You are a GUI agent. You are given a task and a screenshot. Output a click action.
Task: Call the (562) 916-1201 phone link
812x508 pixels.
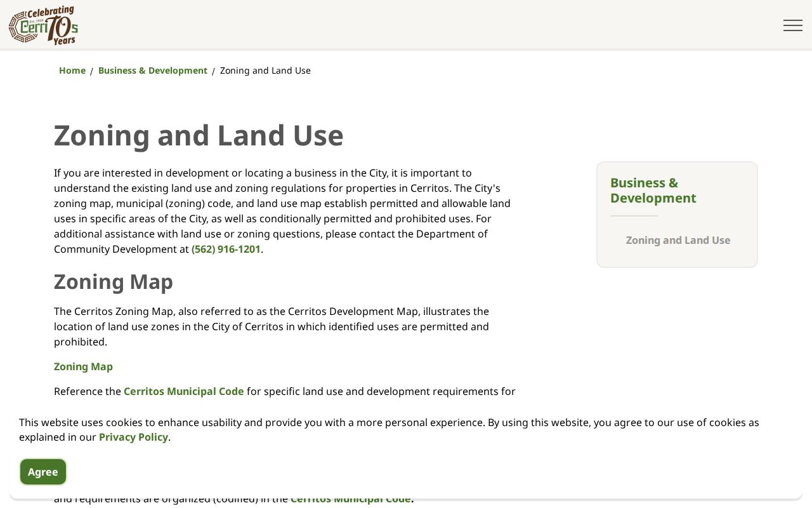pyautogui.click(x=226, y=249)
